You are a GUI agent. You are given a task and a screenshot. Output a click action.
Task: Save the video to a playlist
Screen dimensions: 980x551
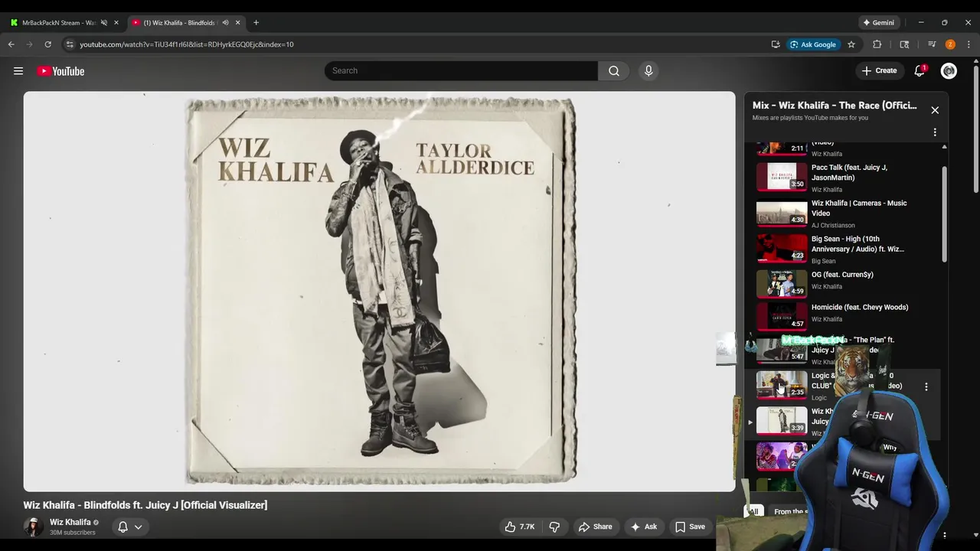click(690, 527)
